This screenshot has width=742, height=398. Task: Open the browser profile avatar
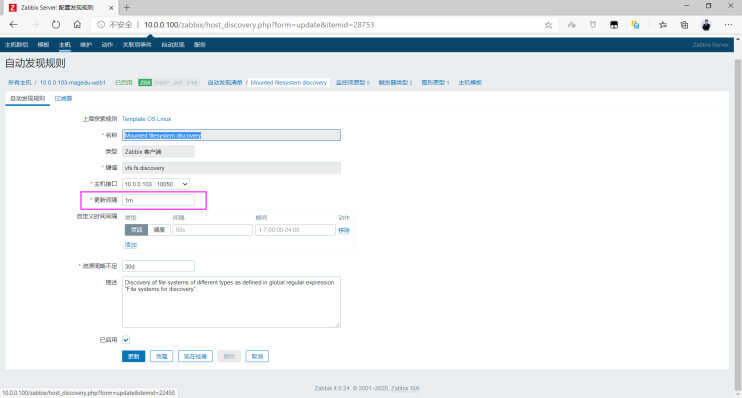(x=706, y=25)
